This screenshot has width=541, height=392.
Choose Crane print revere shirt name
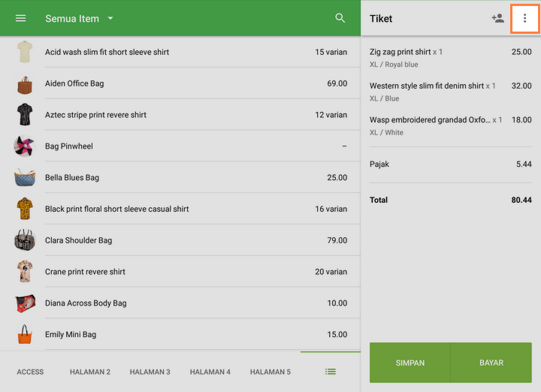[x=85, y=272]
